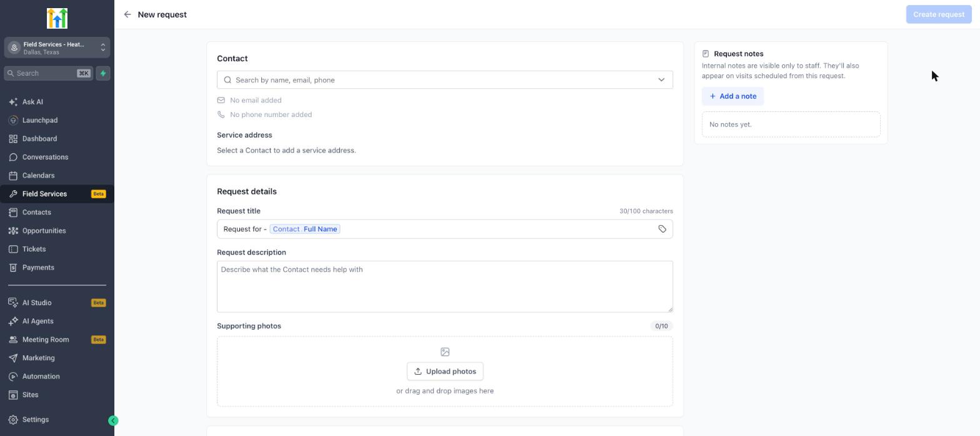980x436 pixels.
Task: Collapse sidebar with green arrow button
Action: (113, 421)
